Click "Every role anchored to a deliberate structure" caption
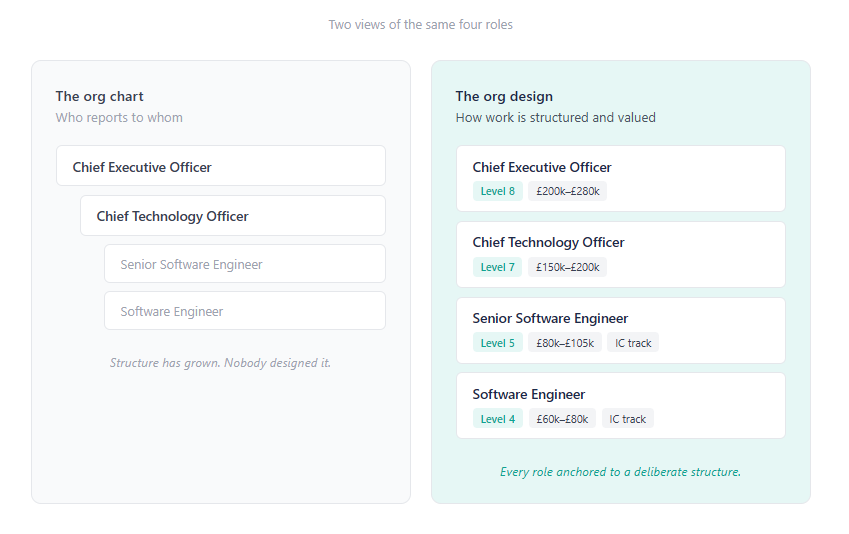Image resolution: width=849 pixels, height=534 pixels. click(x=620, y=471)
